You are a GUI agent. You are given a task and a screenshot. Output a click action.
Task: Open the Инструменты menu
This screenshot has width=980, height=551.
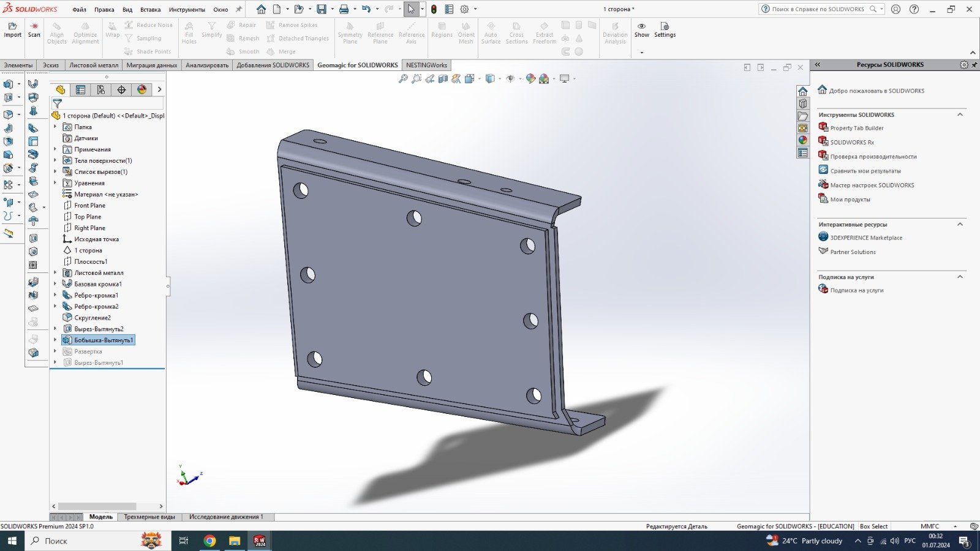[x=187, y=10]
